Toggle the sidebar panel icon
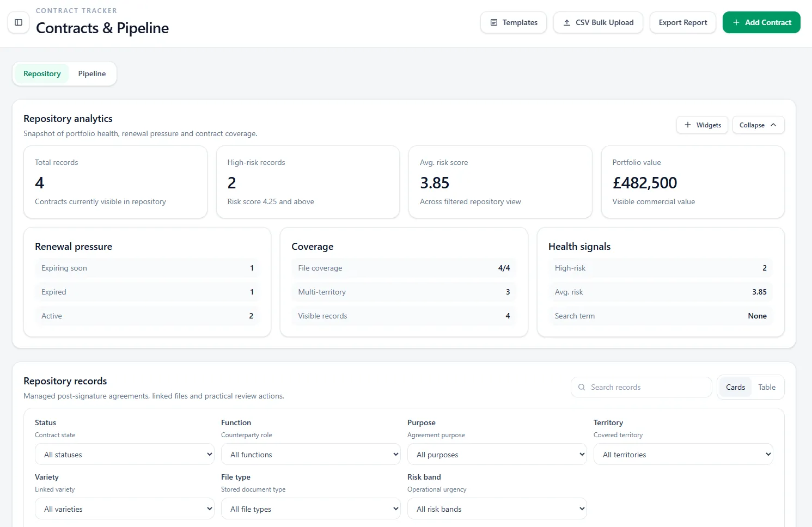The image size is (812, 527). [19, 22]
